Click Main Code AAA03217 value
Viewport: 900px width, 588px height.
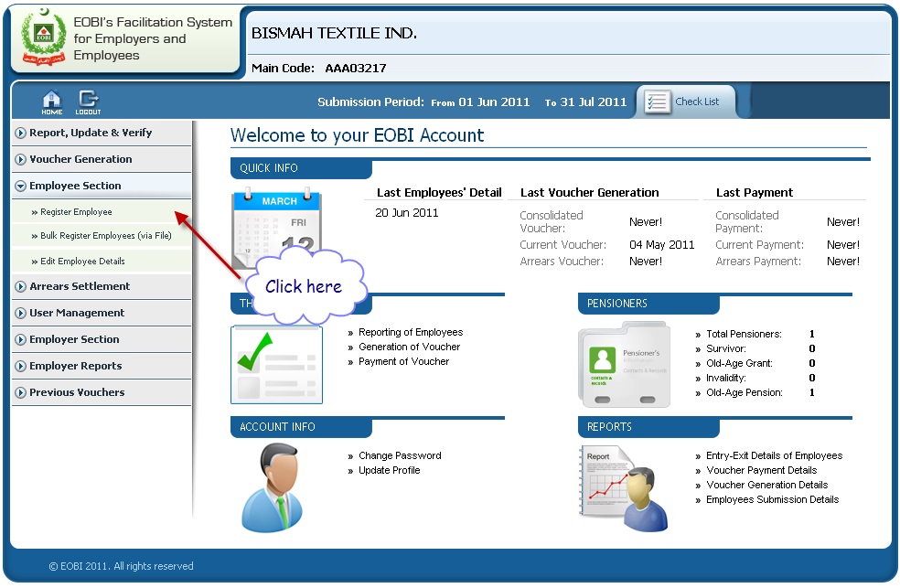(355, 69)
